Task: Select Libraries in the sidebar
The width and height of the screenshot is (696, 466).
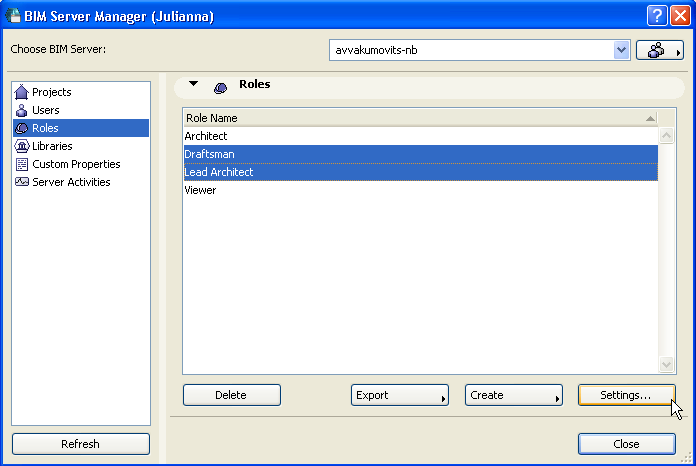Action: [x=81, y=146]
